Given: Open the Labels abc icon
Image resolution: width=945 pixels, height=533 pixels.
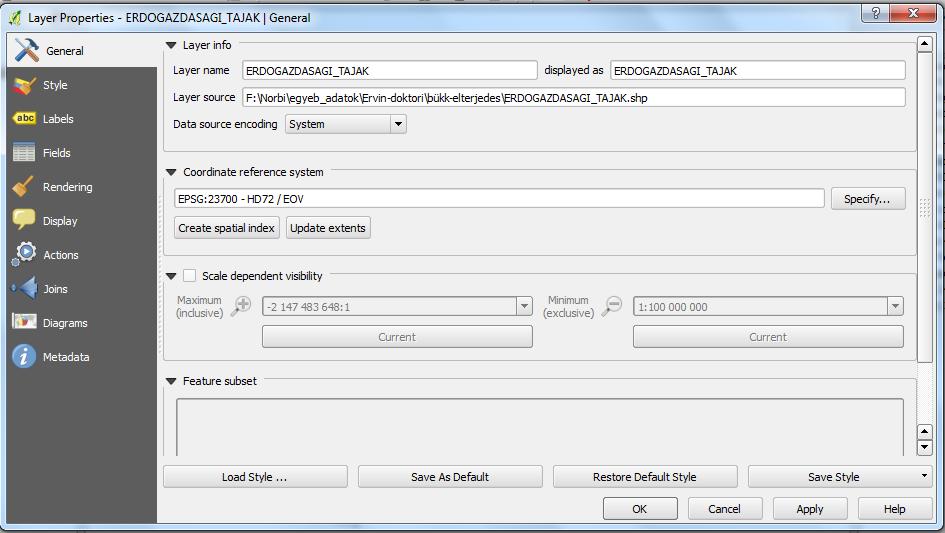Looking at the screenshot, I should click(25, 118).
